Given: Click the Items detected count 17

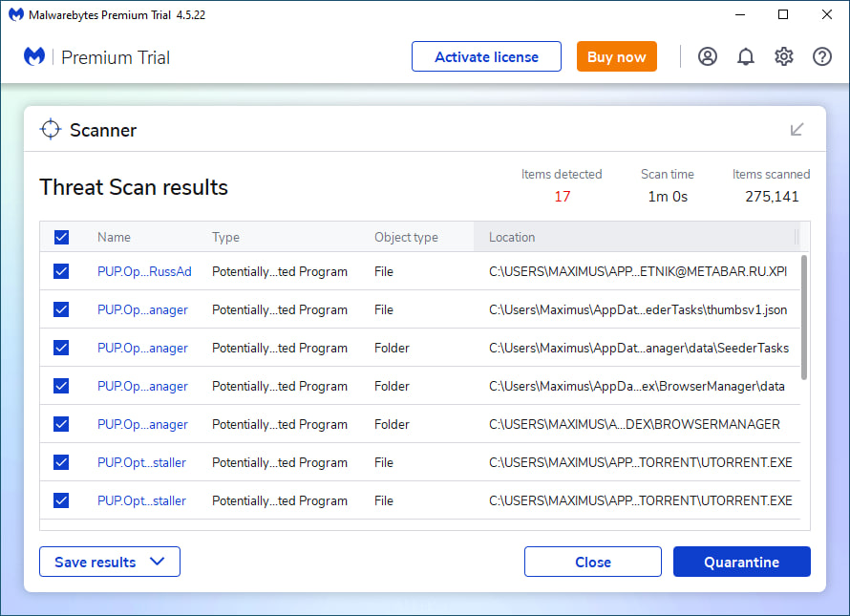Looking at the screenshot, I should 563,197.
